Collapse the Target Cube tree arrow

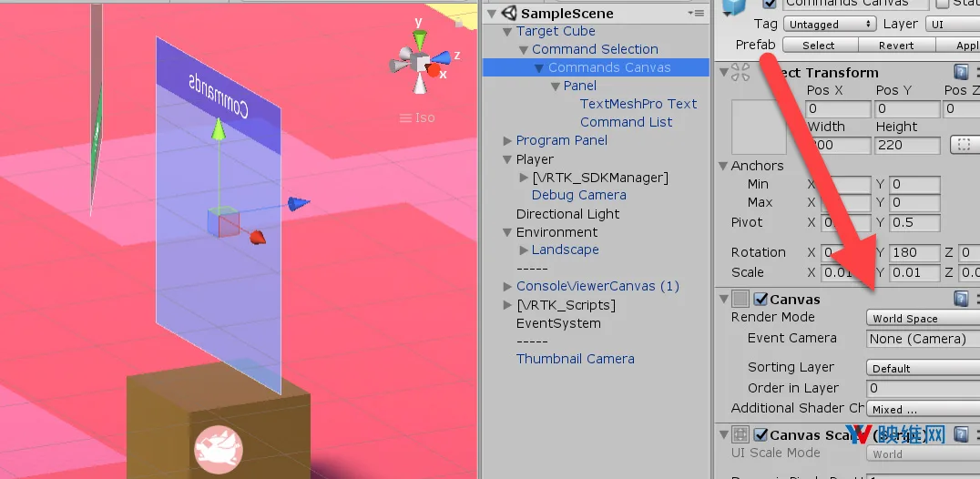click(507, 31)
